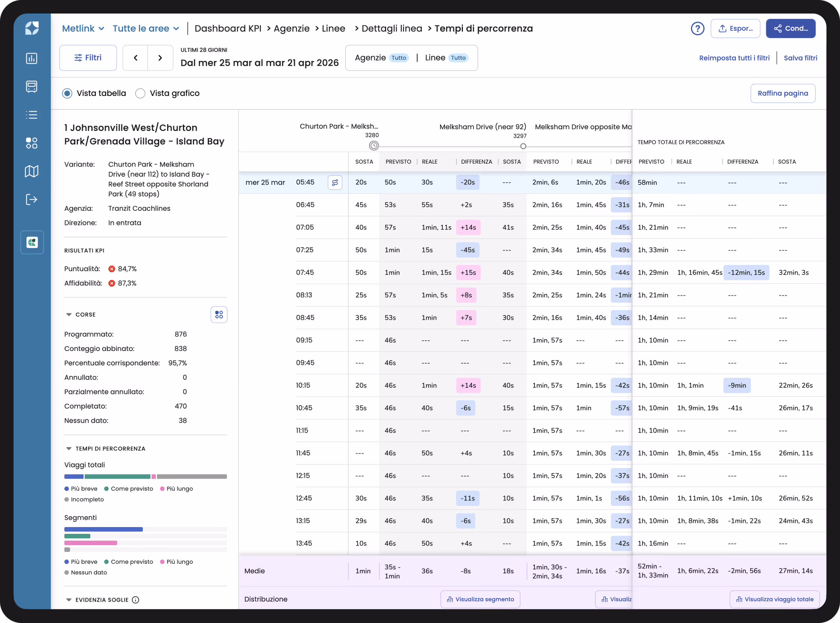
Task: Click the Corse grid view icon
Action: click(219, 315)
